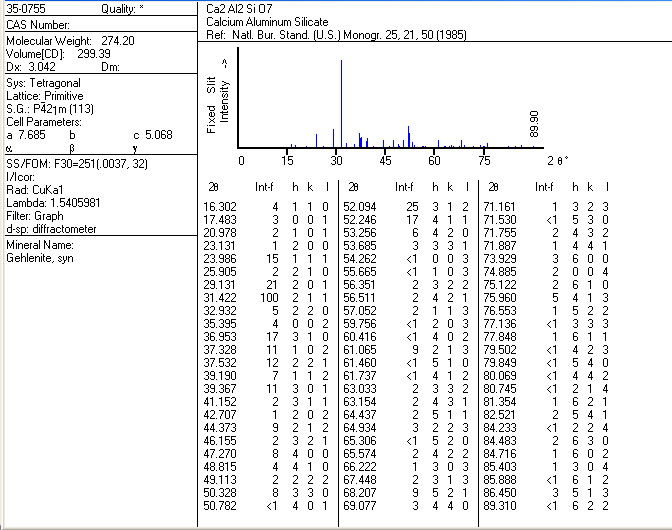This screenshot has height=530, width=672.
Task: Select the row with 2θ 71.161
Action: tap(546, 207)
